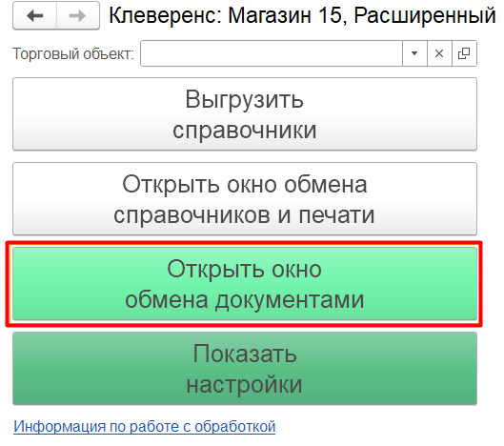
Task: Remove the chosen trade object value
Action: click(439, 53)
